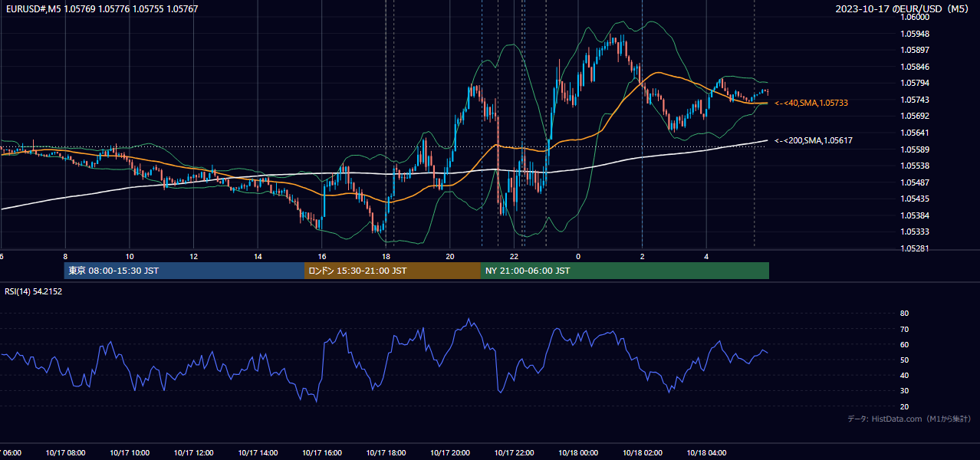Click price axis value 1.05435
The image size is (980, 460).
pyautogui.click(x=914, y=199)
